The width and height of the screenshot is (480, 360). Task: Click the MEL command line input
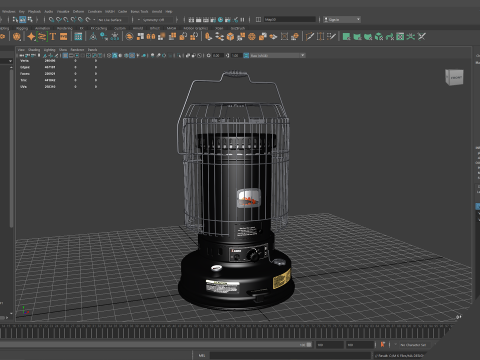tap(289, 355)
